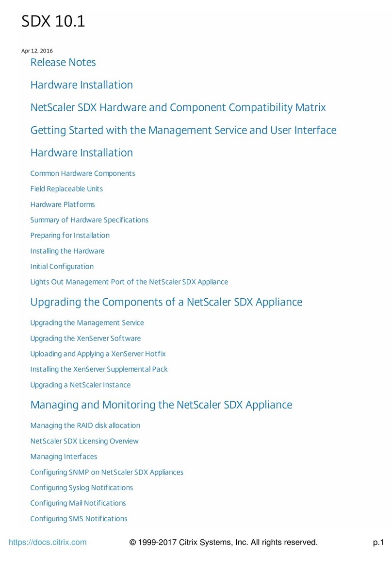Screen dimensions: 392x562
Task: Select Upgrading the XenServer Software link
Action: click(x=85, y=339)
